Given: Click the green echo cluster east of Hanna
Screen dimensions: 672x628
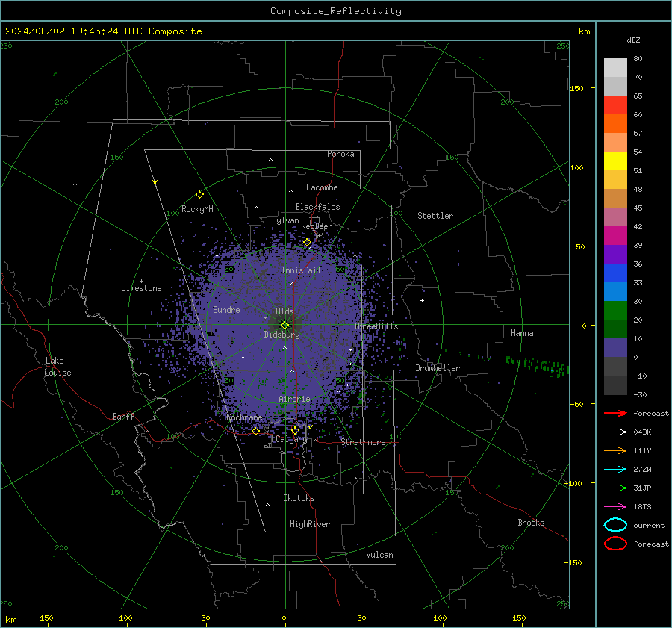Looking at the screenshot, I should [x=538, y=366].
